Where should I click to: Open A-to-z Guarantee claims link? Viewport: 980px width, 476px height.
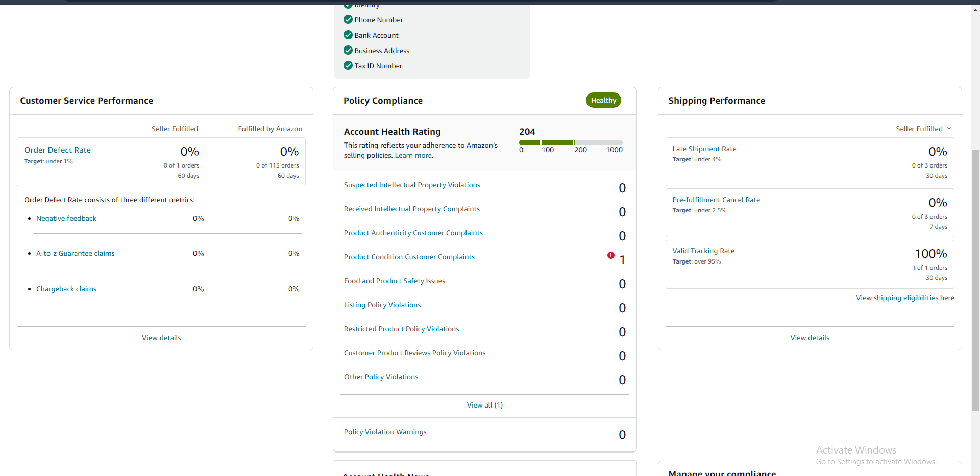(x=75, y=253)
